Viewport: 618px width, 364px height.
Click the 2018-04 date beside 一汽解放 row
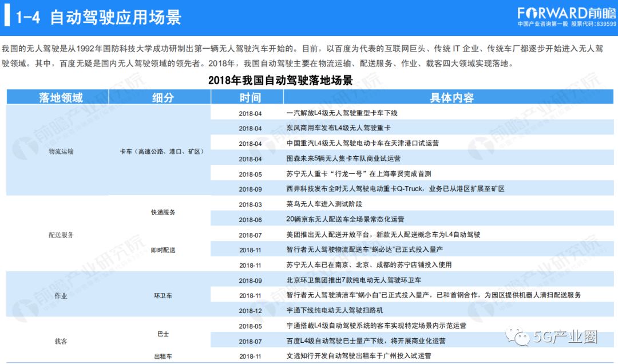(x=250, y=113)
